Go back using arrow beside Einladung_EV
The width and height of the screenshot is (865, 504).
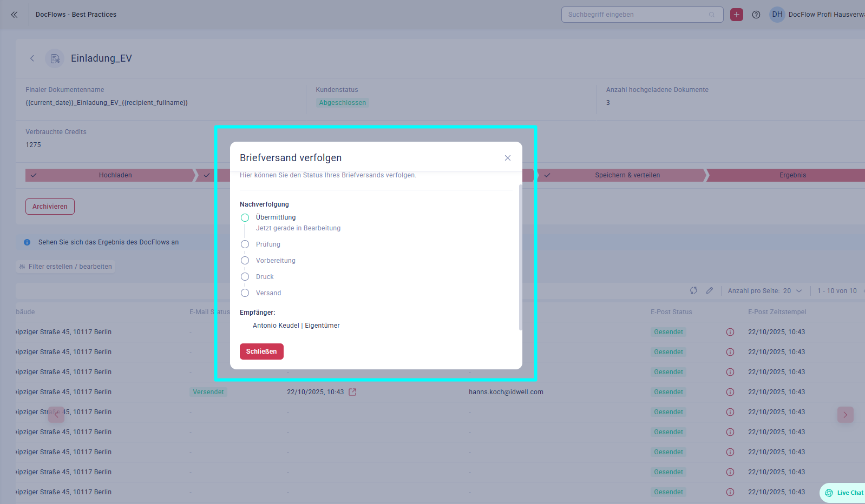[x=32, y=58]
